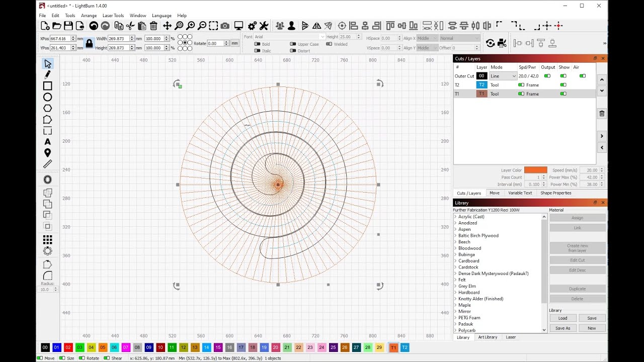
Task: Open settings with the gears icon
Action: 252,26
